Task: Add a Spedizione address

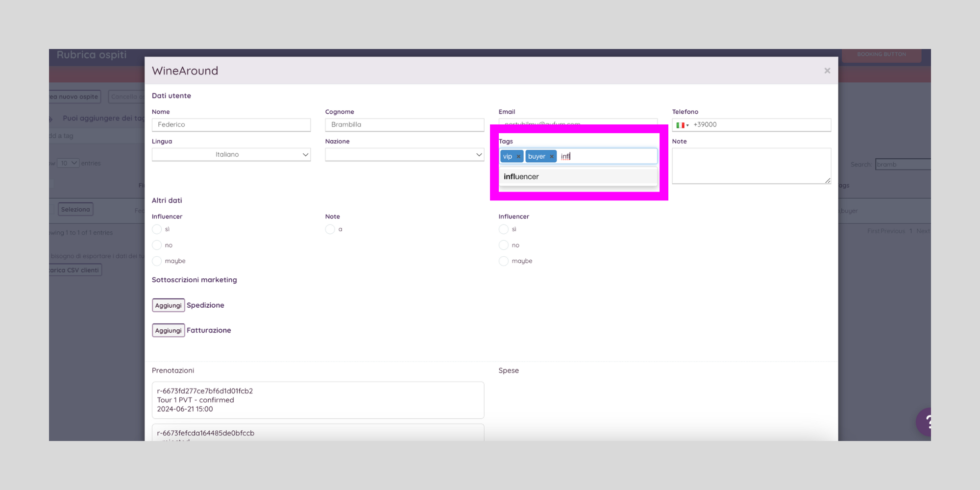Action: tap(168, 305)
